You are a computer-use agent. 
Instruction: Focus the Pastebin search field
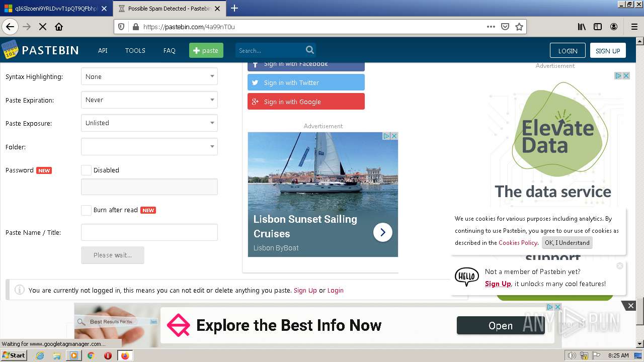coord(271,50)
